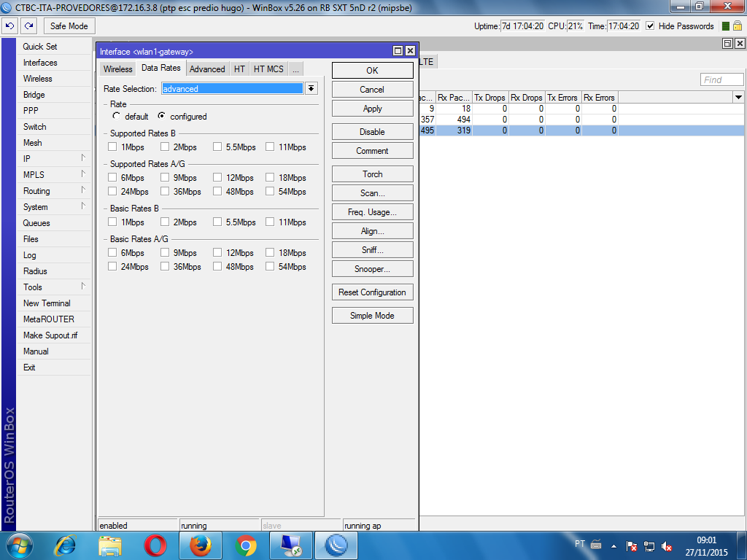Click the Apply button
The height and width of the screenshot is (560, 747).
click(373, 109)
